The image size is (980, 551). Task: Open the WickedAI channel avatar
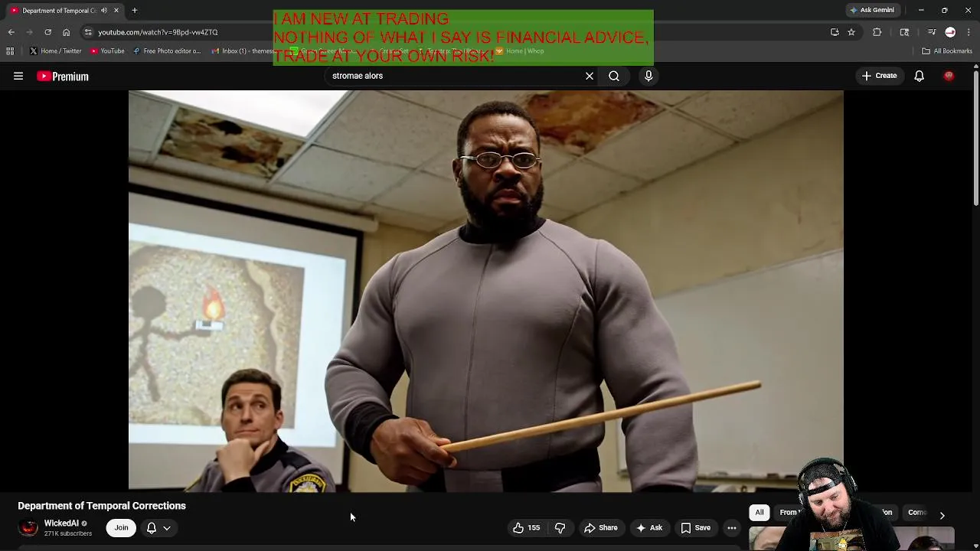pos(28,527)
